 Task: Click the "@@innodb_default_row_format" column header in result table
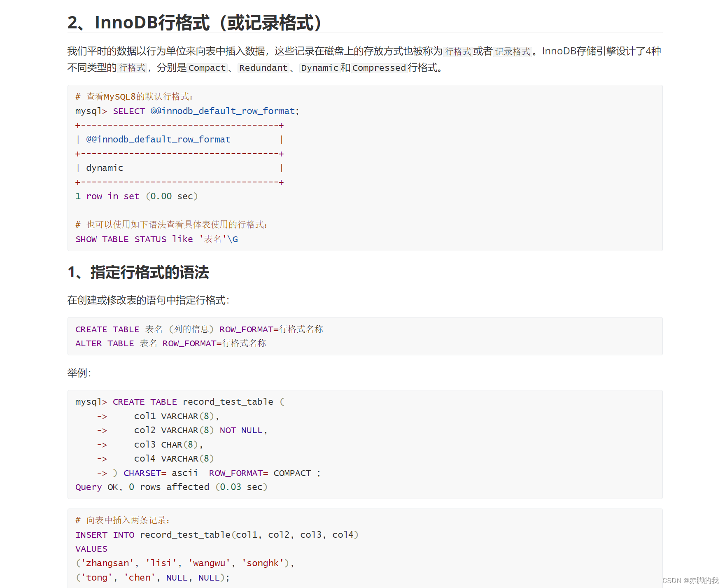pyautogui.click(x=158, y=140)
